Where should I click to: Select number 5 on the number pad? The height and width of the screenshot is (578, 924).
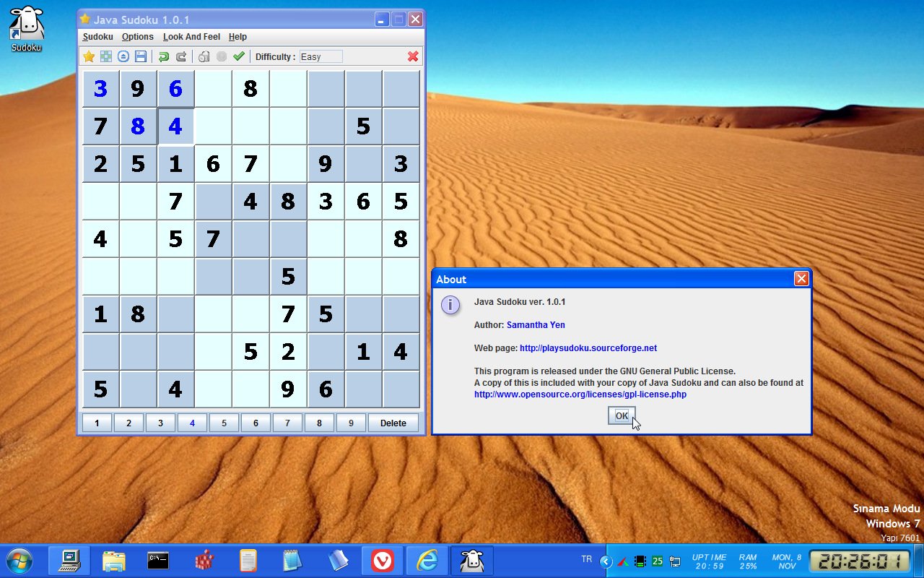pos(224,423)
